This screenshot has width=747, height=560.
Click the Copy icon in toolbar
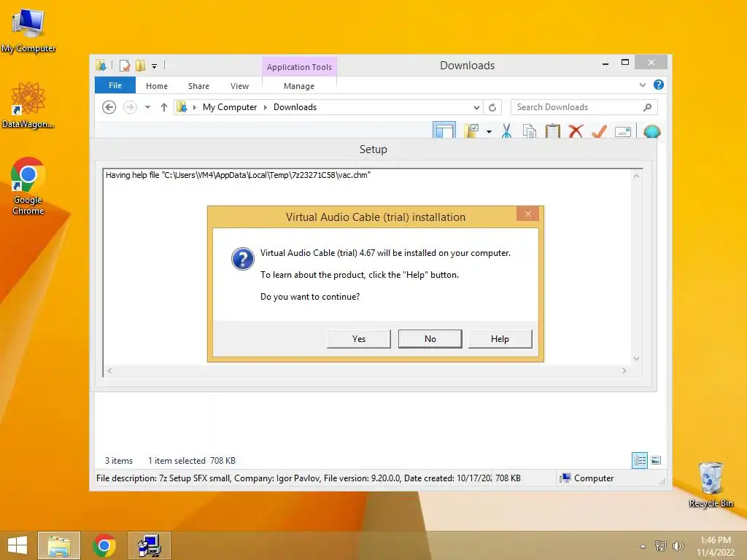[530, 131]
